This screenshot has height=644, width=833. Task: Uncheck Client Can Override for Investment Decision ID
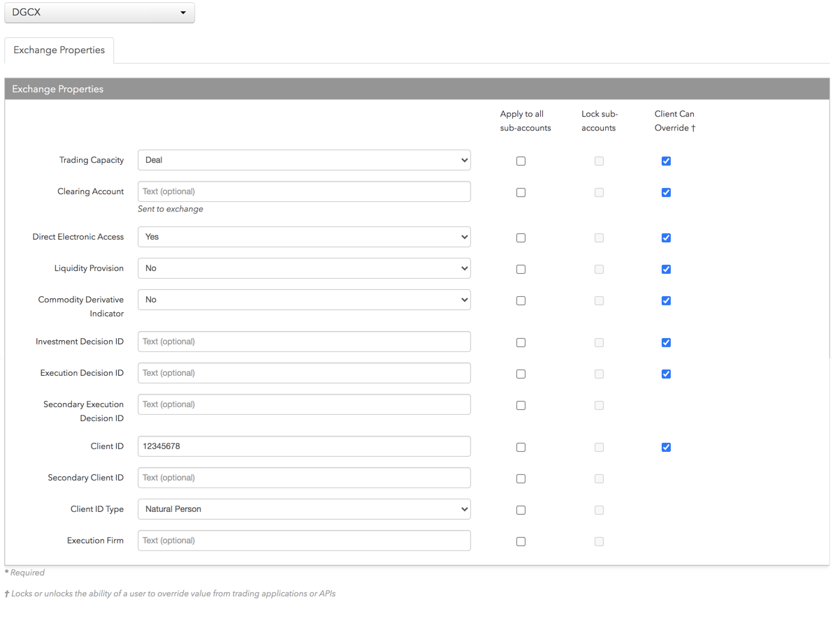tap(666, 342)
